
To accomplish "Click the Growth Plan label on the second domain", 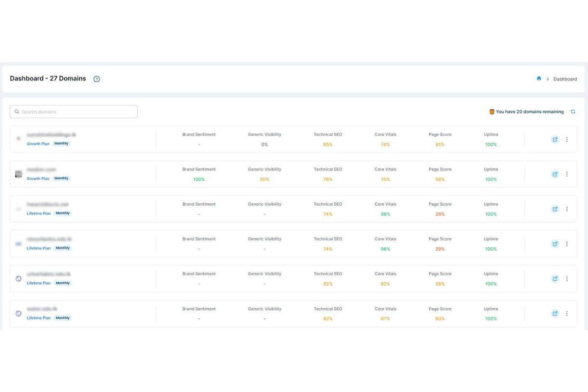I will (38, 178).
